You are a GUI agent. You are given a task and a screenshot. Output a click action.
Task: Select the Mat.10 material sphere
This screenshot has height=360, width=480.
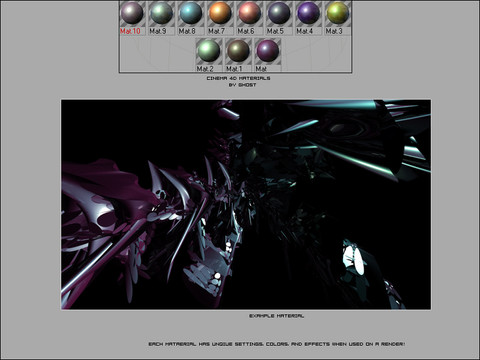pyautogui.click(x=132, y=13)
